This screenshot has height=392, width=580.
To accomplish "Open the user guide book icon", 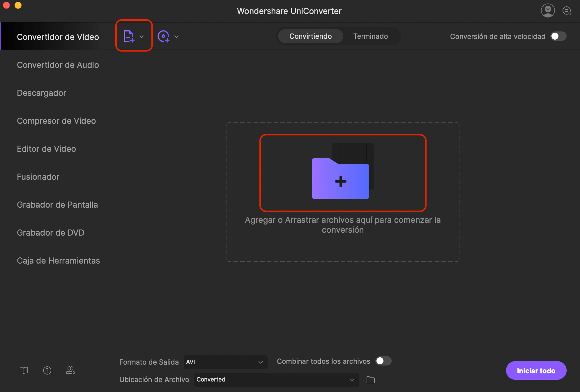I will coord(24,370).
